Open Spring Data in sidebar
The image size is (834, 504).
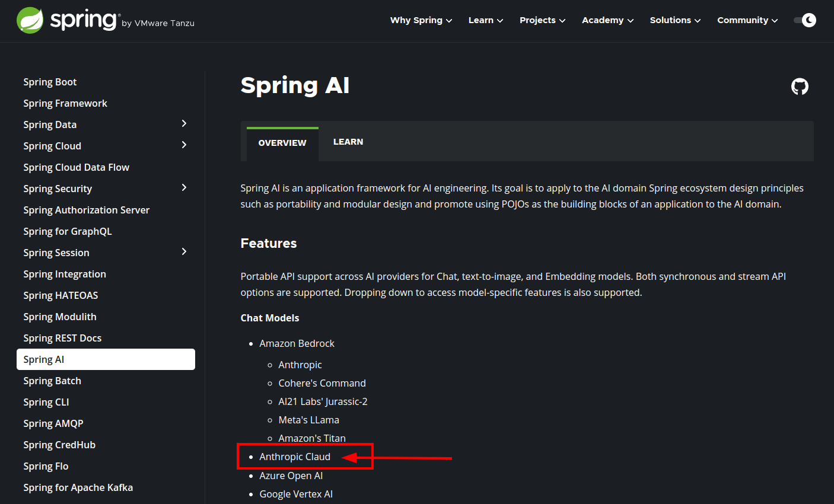tap(50, 125)
